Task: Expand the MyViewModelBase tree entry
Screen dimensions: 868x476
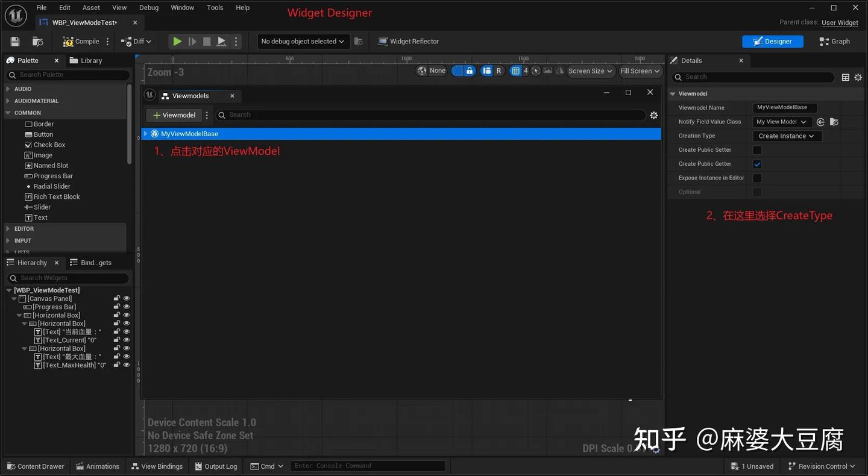Action: [x=145, y=133]
